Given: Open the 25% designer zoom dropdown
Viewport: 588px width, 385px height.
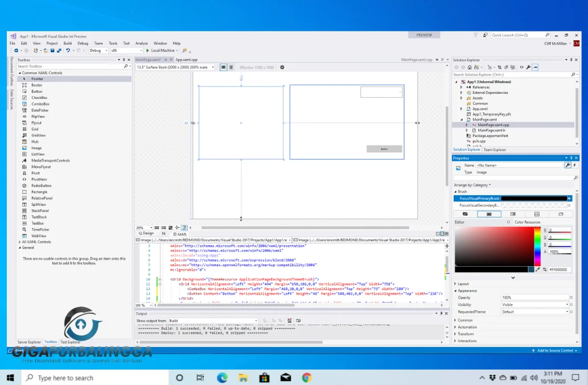Looking at the screenshot, I should (x=144, y=227).
